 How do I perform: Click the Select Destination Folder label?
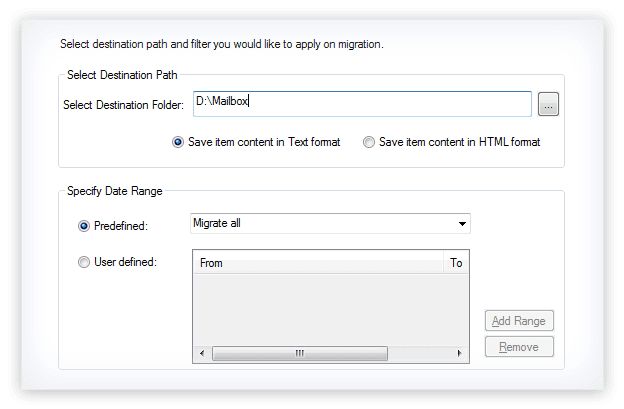tap(123, 105)
